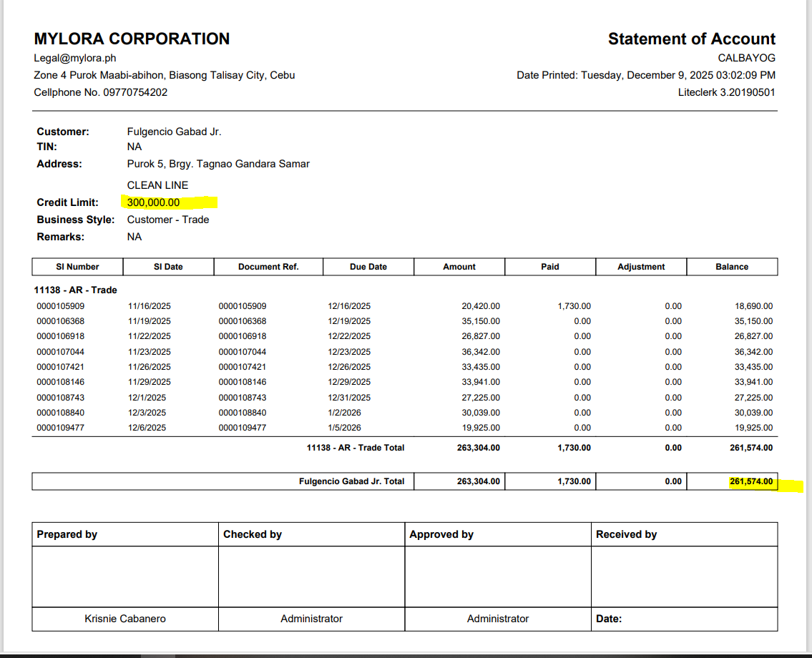Click the Paid column header

[x=550, y=267]
